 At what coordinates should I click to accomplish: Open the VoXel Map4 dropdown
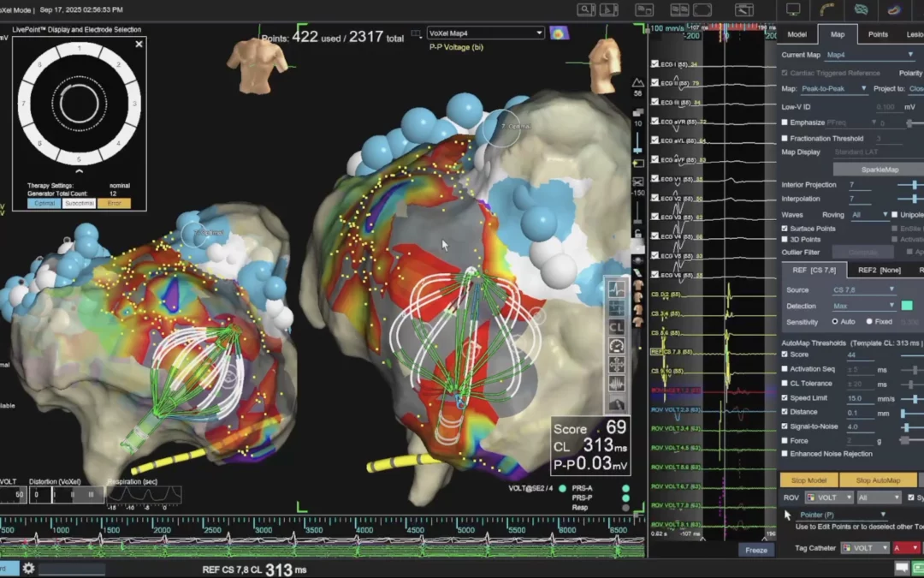click(x=485, y=33)
